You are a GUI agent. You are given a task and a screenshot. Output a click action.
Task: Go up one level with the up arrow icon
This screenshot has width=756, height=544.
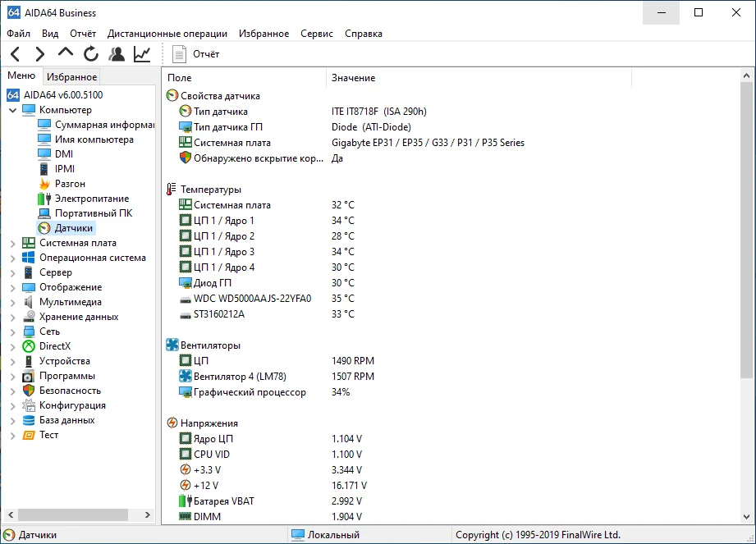(x=66, y=52)
